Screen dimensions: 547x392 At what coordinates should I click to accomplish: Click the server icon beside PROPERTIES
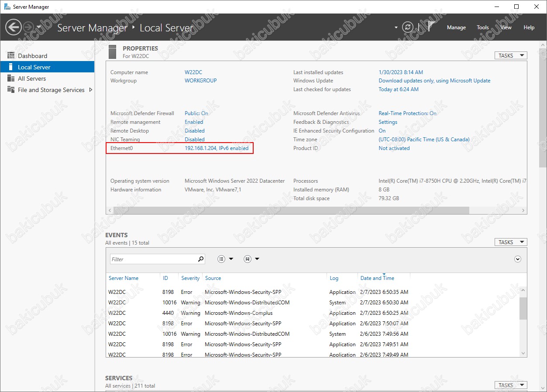(x=113, y=51)
